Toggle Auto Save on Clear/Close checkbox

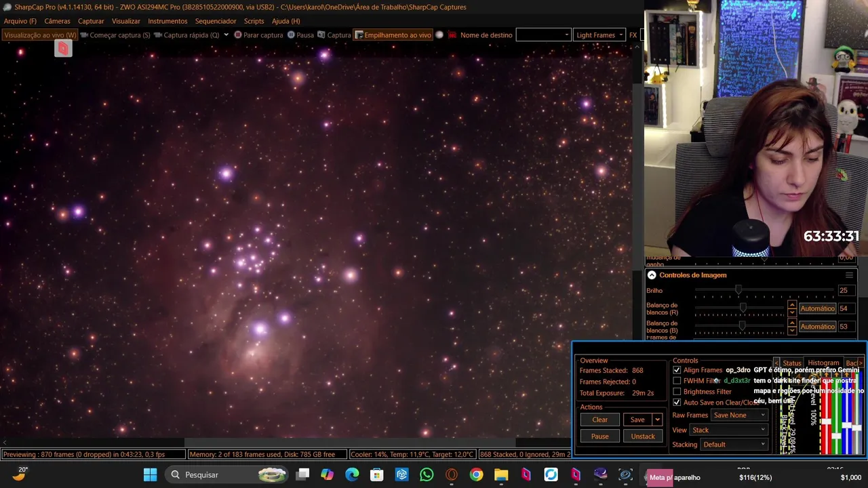click(x=677, y=403)
